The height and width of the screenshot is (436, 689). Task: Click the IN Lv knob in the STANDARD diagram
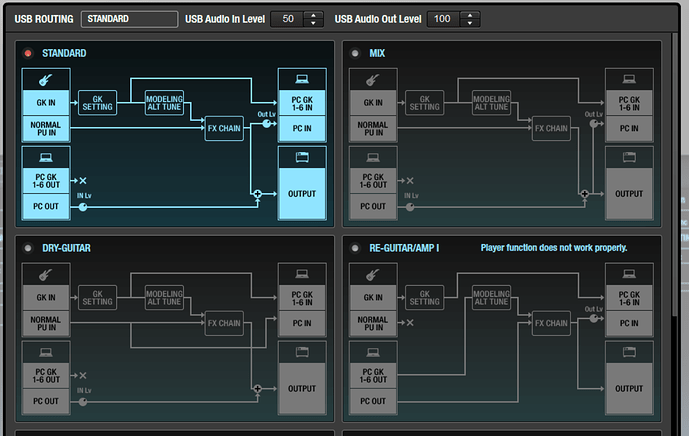[x=83, y=207]
